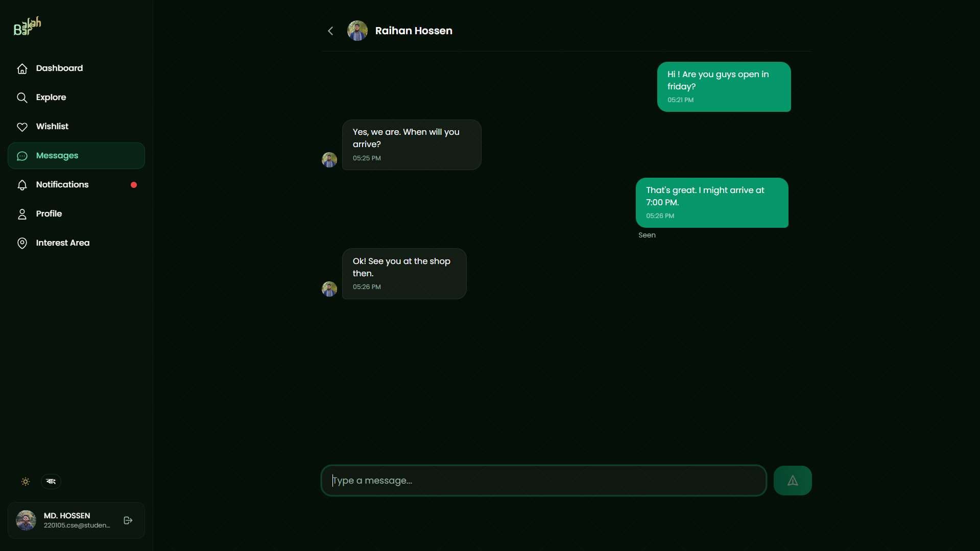Screen dimensions: 980x551
Task: Go to the Interest Area page
Action: click(62, 243)
